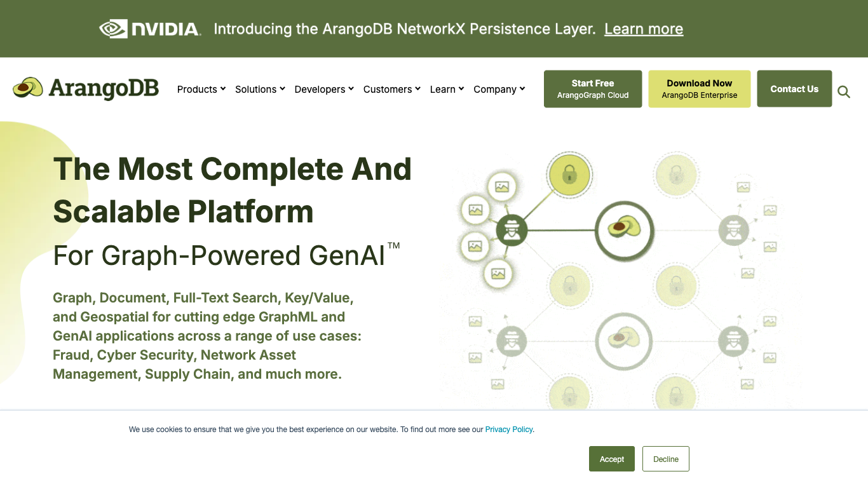868x488 pixels.
Task: Click the faded hacker node at upper right
Action: tap(734, 231)
